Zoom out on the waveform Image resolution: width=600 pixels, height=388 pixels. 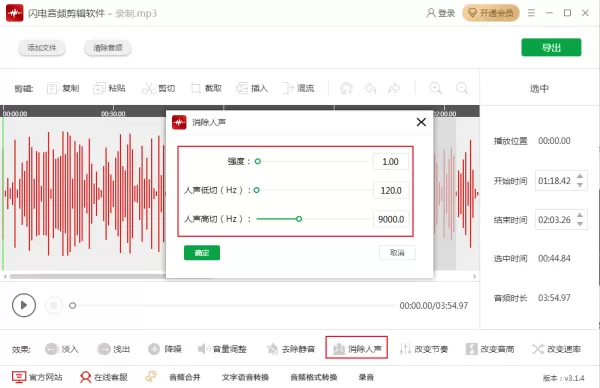[x=462, y=88]
